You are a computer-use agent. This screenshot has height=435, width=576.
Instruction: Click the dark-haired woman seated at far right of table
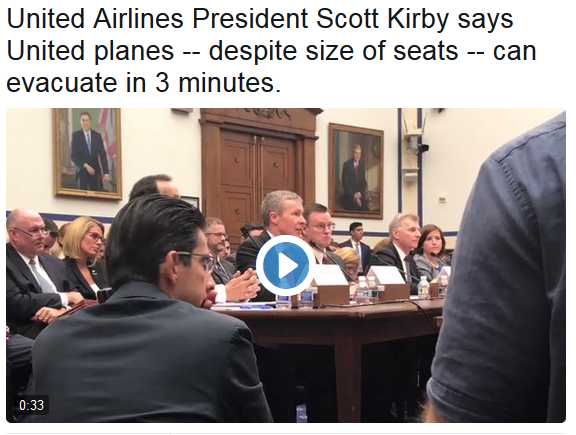coord(431,251)
